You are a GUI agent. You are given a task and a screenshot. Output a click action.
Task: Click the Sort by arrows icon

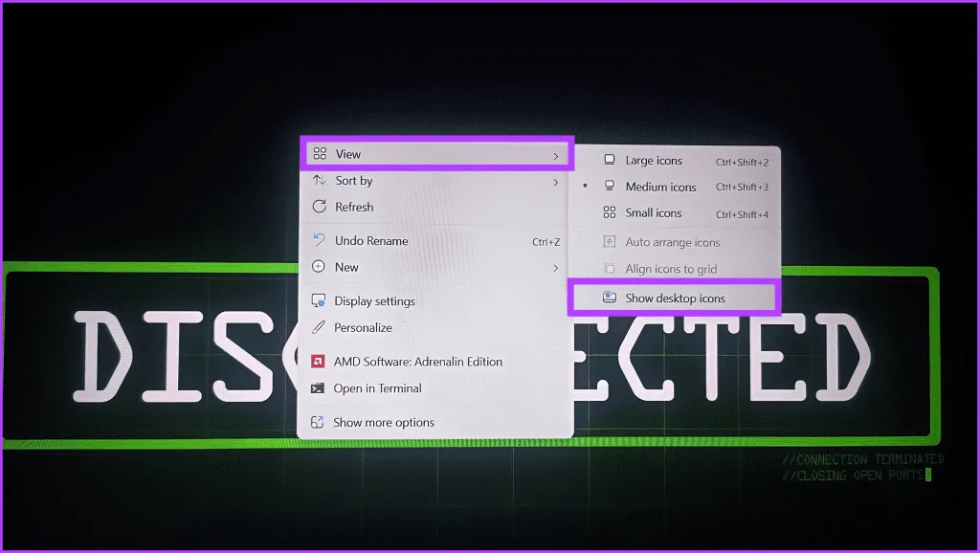[x=320, y=181]
